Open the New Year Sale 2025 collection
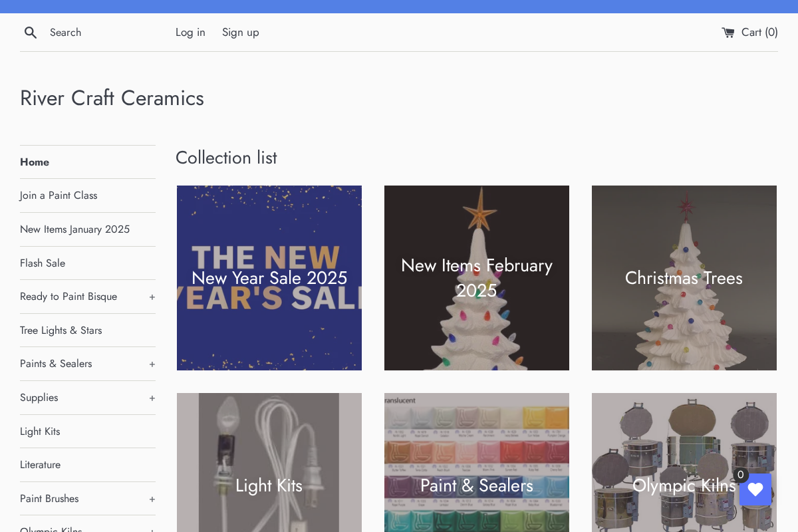This screenshot has height=532, width=798. 269,278
